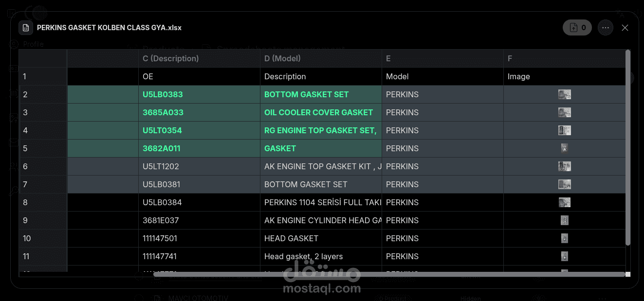Click the OE header cell in row 1
The image size is (644, 301).
[199, 76]
